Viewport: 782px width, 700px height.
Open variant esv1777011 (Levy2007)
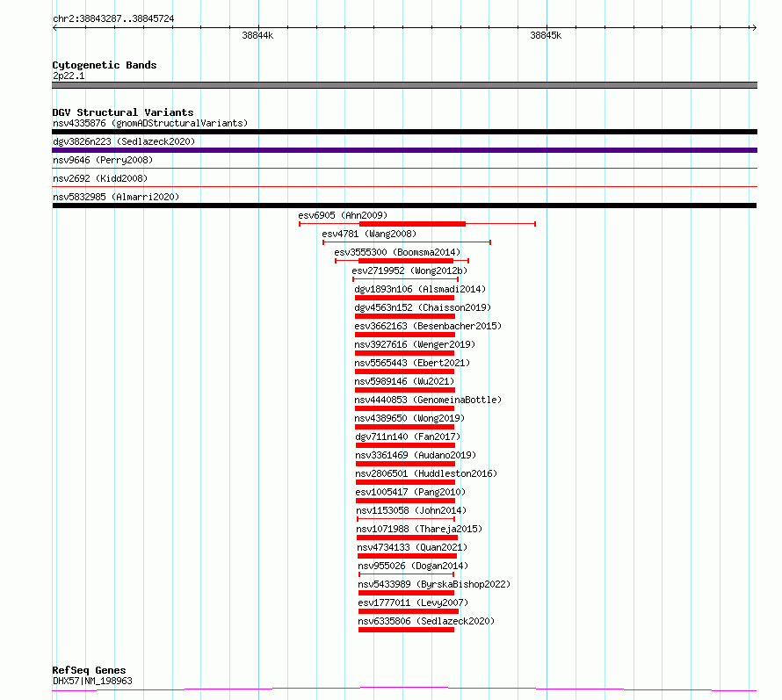[414, 603]
